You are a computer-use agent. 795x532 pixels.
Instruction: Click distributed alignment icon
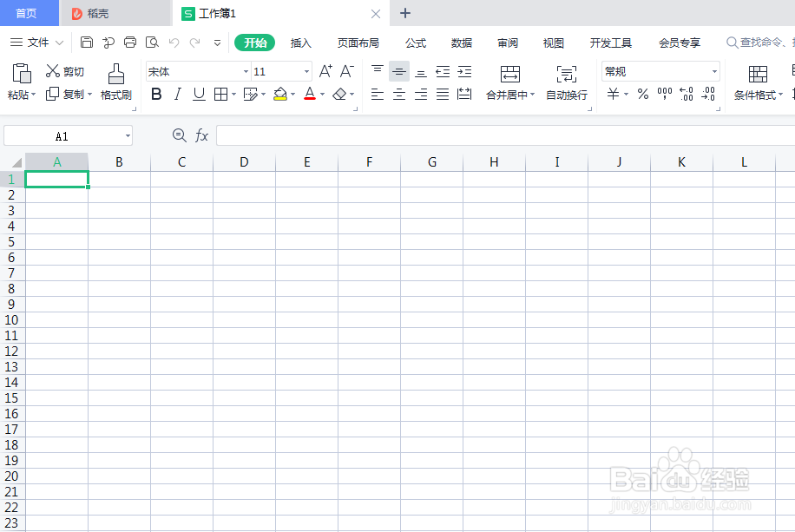[x=464, y=95]
